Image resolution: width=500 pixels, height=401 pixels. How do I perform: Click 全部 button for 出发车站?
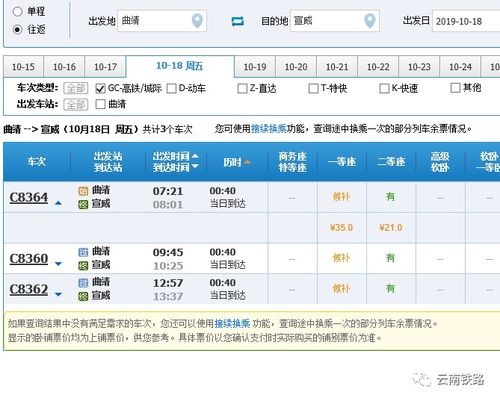click(x=76, y=105)
